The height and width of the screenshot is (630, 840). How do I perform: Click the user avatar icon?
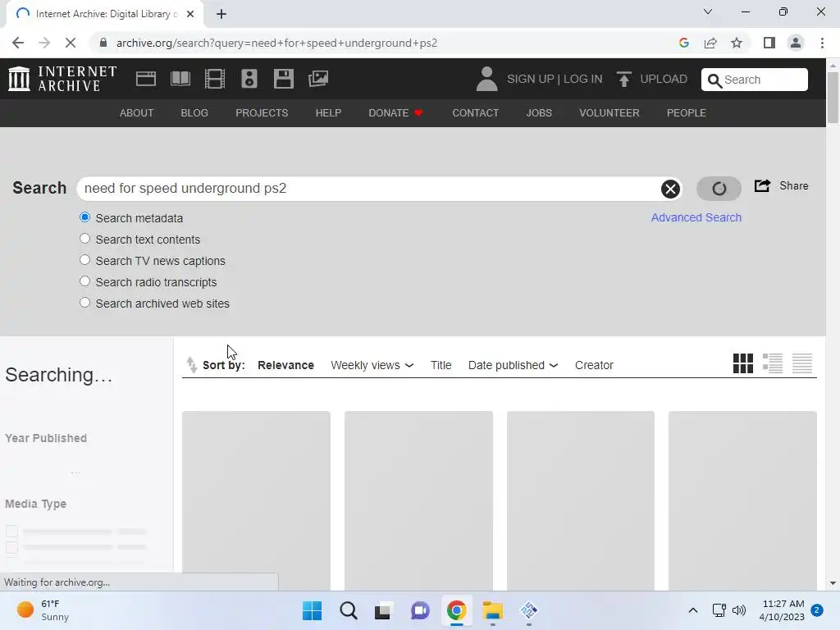(x=486, y=79)
